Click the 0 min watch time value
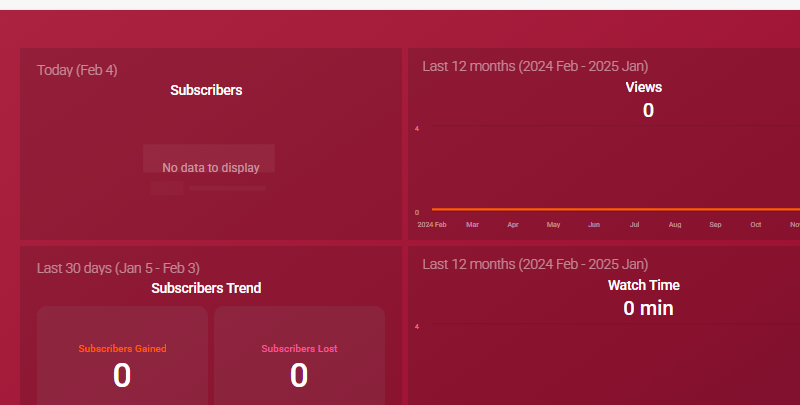This screenshot has width=800, height=405. (x=648, y=308)
